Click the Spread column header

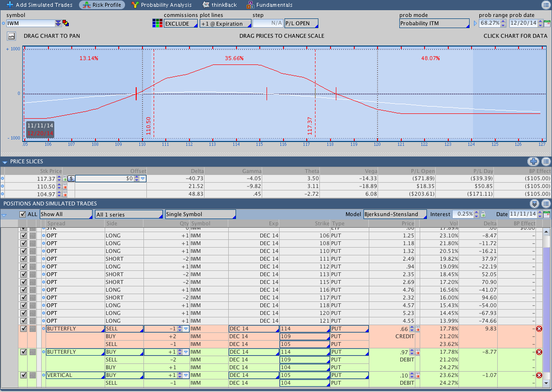(x=75, y=223)
